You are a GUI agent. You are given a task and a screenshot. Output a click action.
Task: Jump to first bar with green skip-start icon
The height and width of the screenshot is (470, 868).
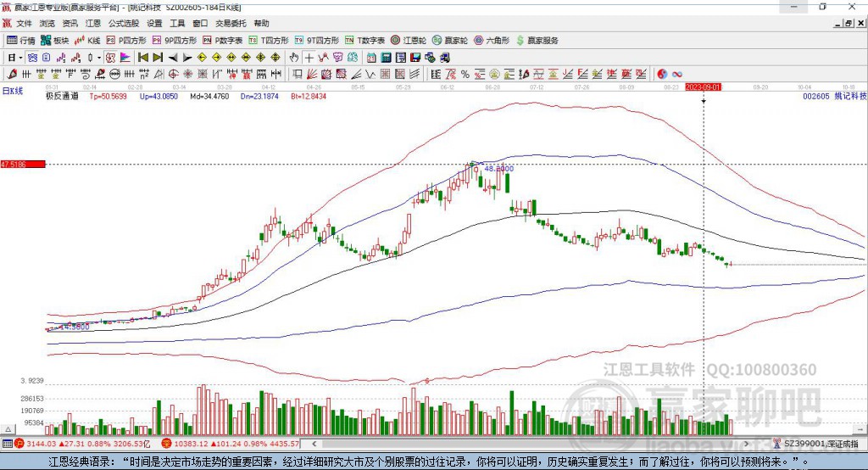[142, 58]
